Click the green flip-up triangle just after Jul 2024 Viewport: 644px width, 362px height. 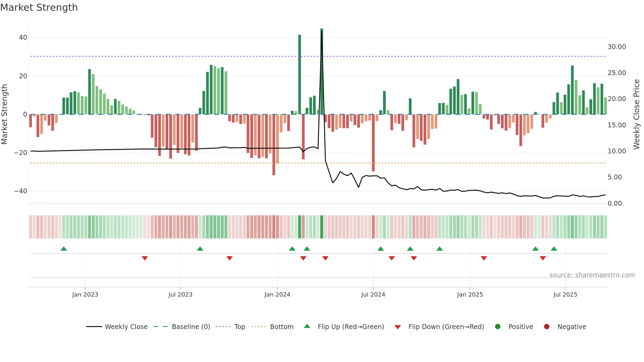tap(381, 249)
